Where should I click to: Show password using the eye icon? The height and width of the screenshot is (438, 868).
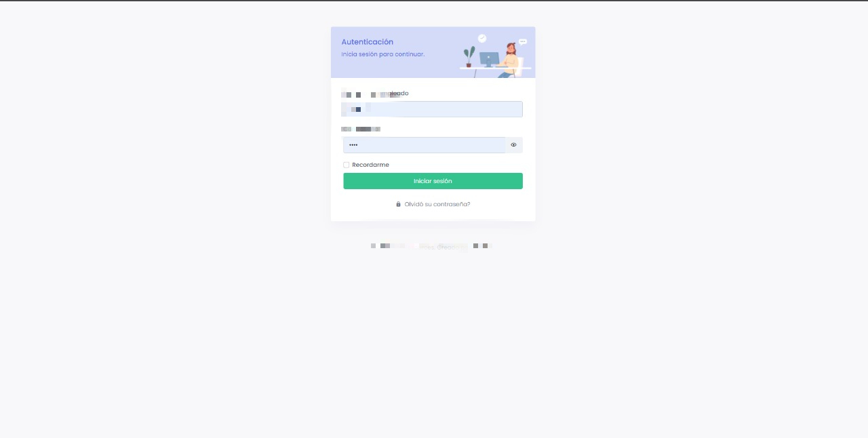click(513, 145)
